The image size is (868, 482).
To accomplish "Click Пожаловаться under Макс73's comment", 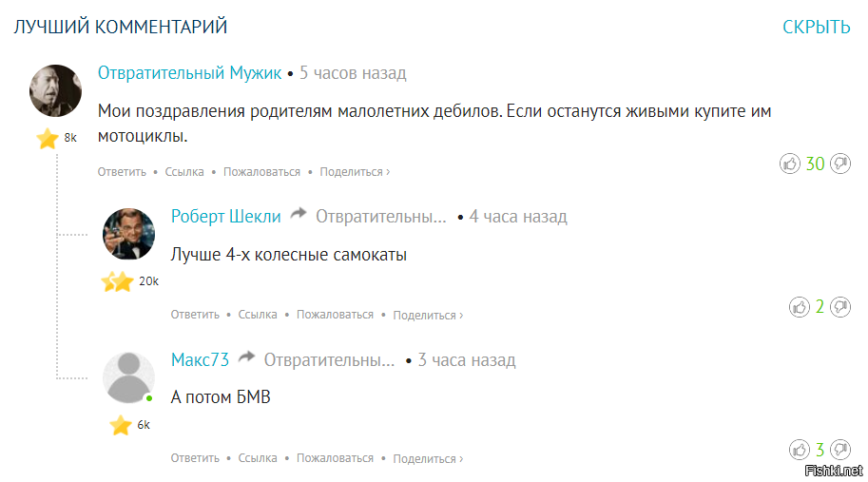I will click(x=335, y=458).
